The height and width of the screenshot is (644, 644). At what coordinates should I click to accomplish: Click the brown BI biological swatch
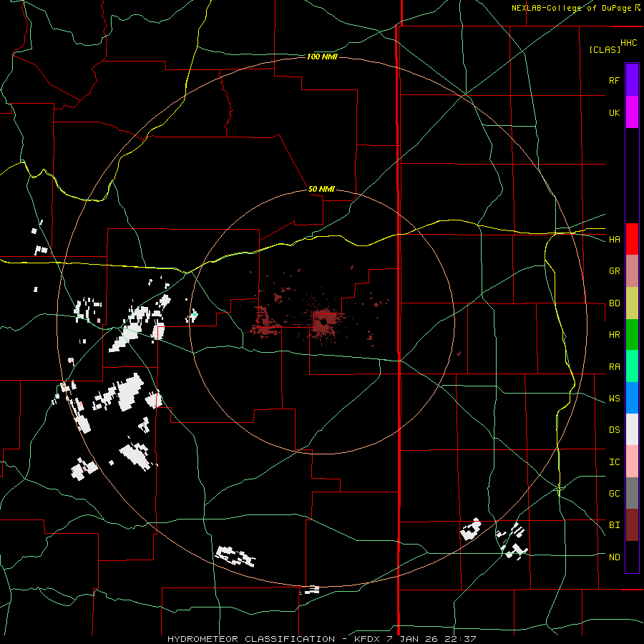click(632, 525)
